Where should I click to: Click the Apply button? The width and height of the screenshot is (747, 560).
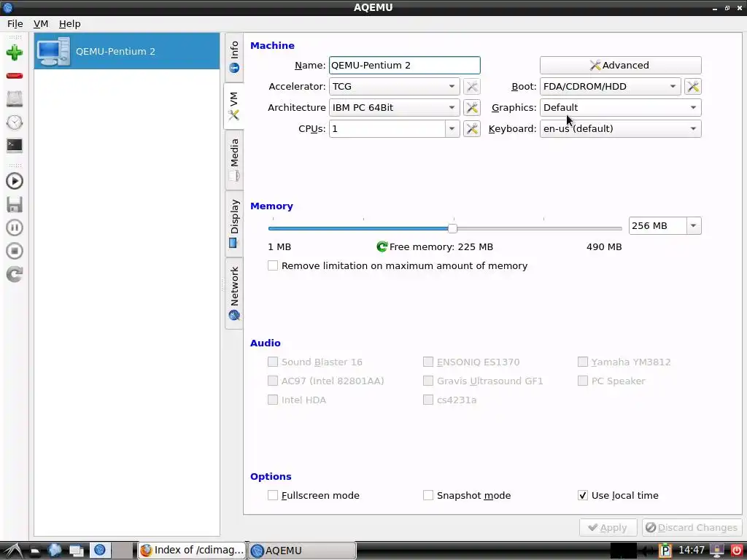(608, 528)
